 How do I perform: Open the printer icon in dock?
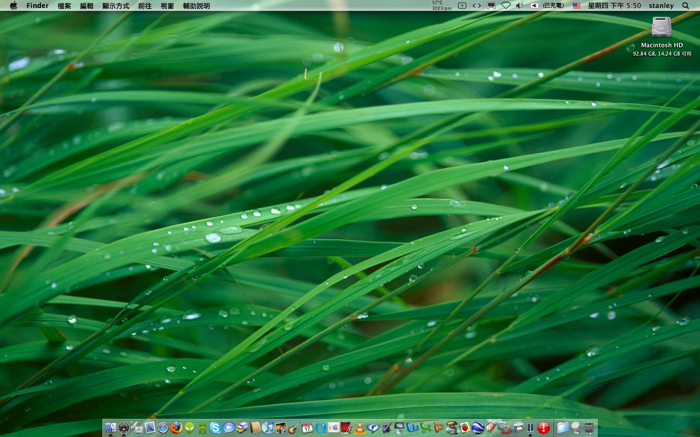[x=517, y=428]
